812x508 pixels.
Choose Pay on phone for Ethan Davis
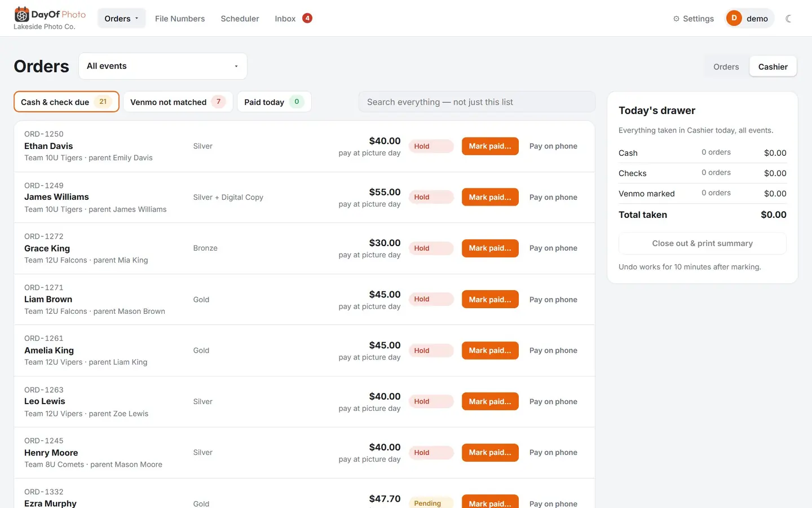coord(553,146)
